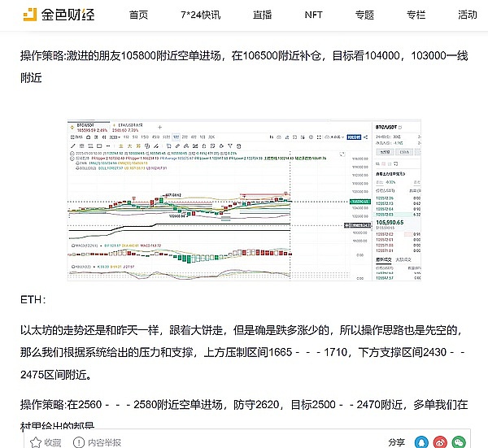This screenshot has height=448, width=488.
Task: Switch to the 专栏 columns page
Action: [x=416, y=15]
